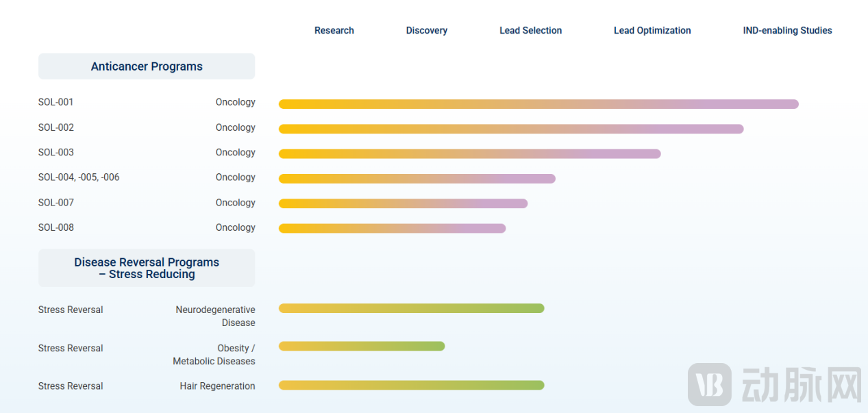The width and height of the screenshot is (868, 413).
Task: Open the IND-enabling Studies header
Action: coord(788,30)
